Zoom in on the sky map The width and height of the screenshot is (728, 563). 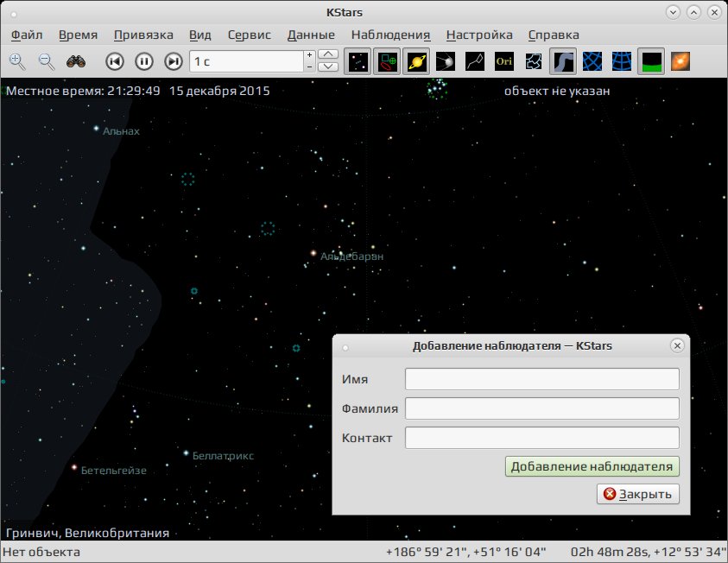point(17,61)
